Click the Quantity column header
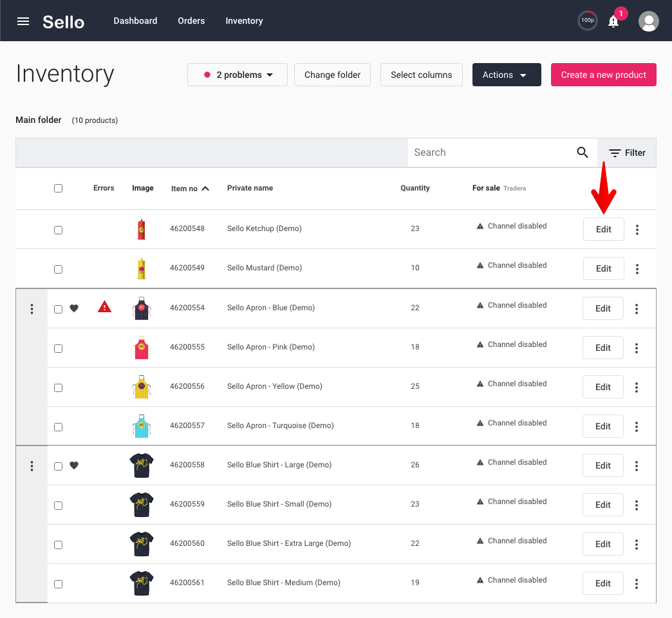Image resolution: width=672 pixels, height=618 pixels. [x=415, y=188]
